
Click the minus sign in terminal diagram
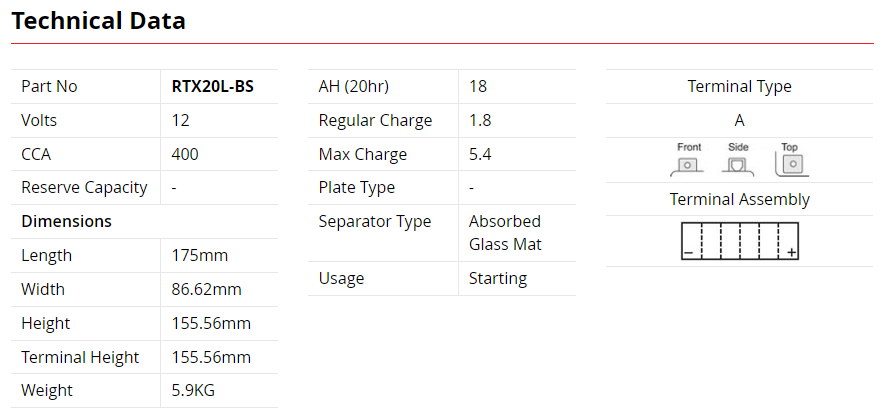(x=689, y=252)
